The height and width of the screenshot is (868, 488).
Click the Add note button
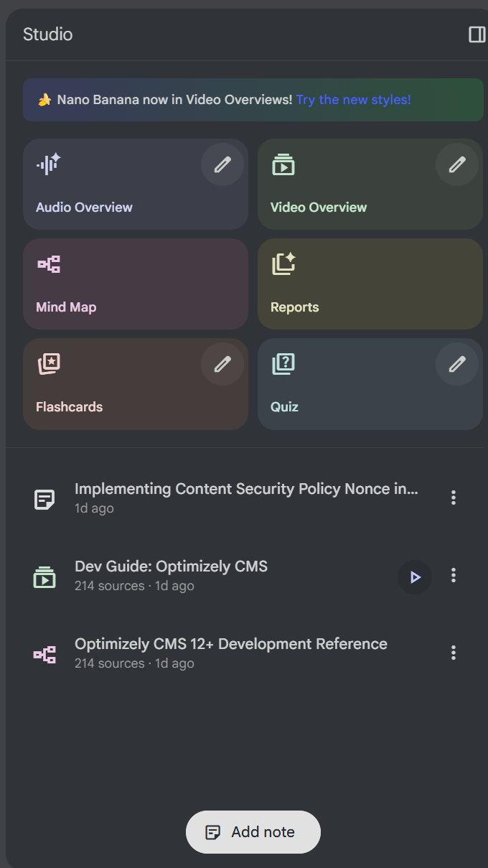253,832
